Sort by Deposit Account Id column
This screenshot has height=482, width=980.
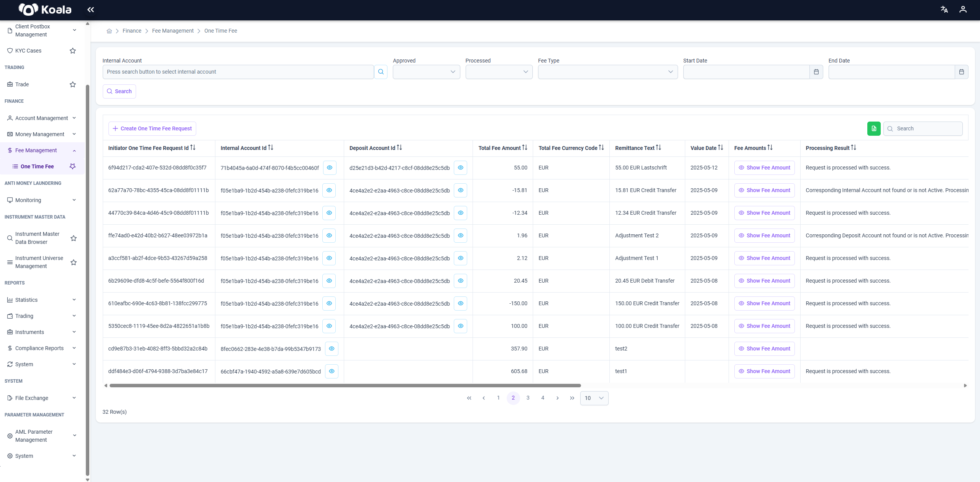click(x=399, y=148)
